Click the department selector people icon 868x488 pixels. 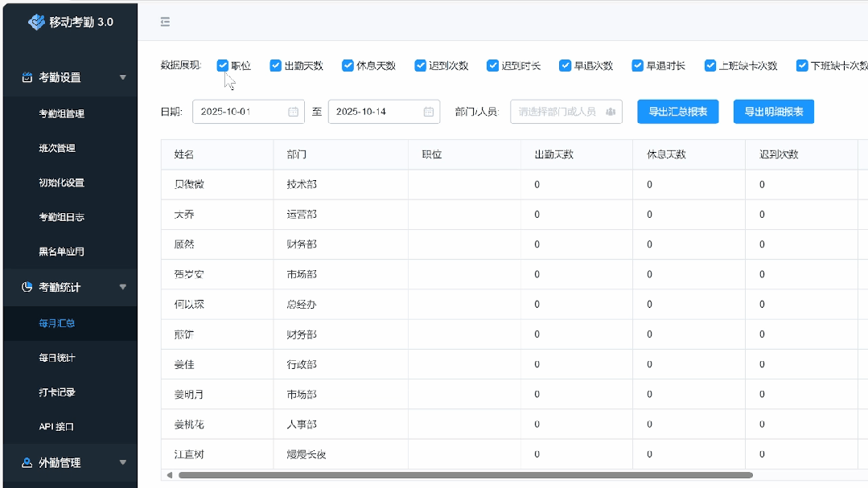(x=611, y=112)
